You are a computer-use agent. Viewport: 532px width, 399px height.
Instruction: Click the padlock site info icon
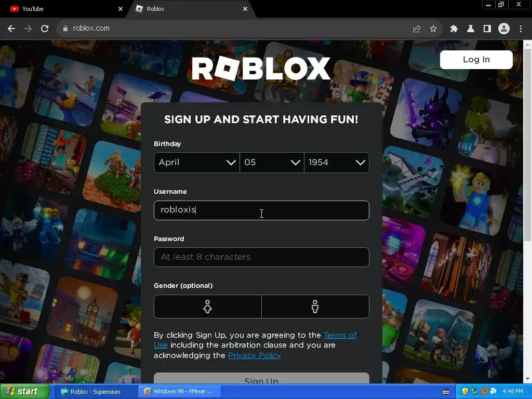pos(65,29)
